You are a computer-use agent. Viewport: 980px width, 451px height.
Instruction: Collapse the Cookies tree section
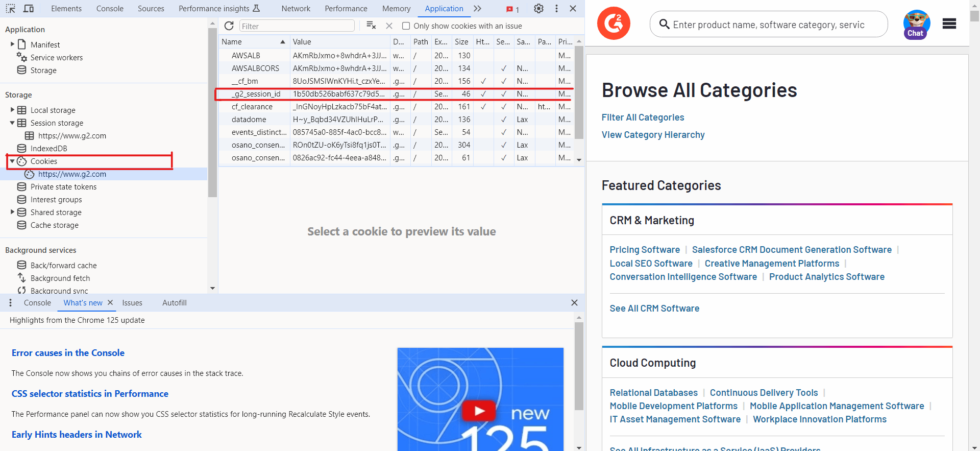pyautogui.click(x=12, y=161)
